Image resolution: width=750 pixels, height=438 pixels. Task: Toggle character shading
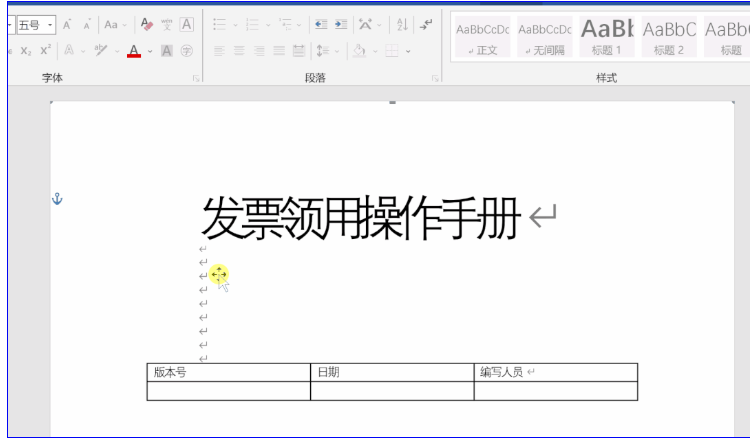166,51
